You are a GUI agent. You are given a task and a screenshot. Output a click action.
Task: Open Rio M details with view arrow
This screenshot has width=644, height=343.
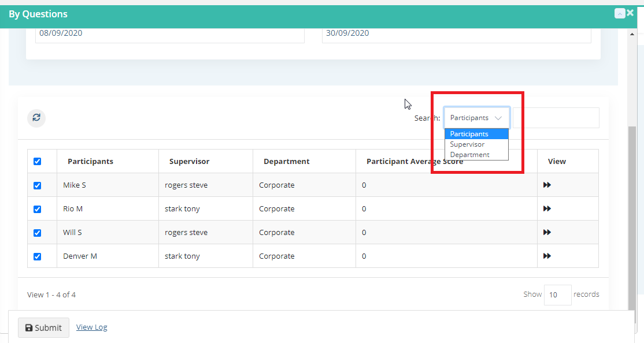(x=547, y=209)
